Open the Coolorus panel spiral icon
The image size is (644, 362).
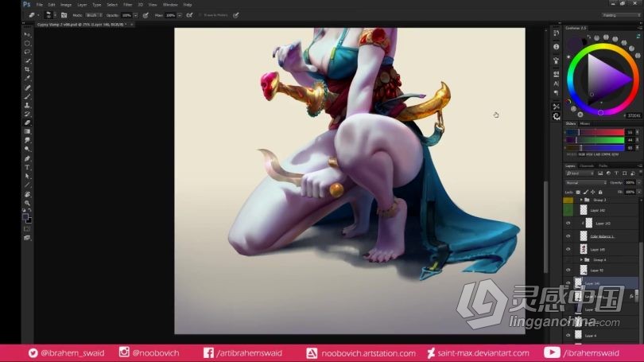click(556, 117)
